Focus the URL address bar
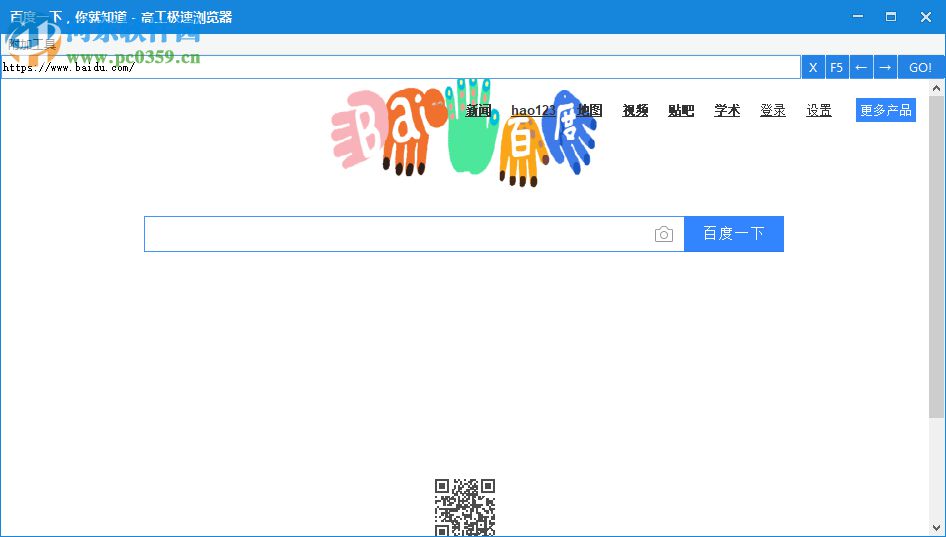This screenshot has height=537, width=946. pyautogui.click(x=401, y=68)
